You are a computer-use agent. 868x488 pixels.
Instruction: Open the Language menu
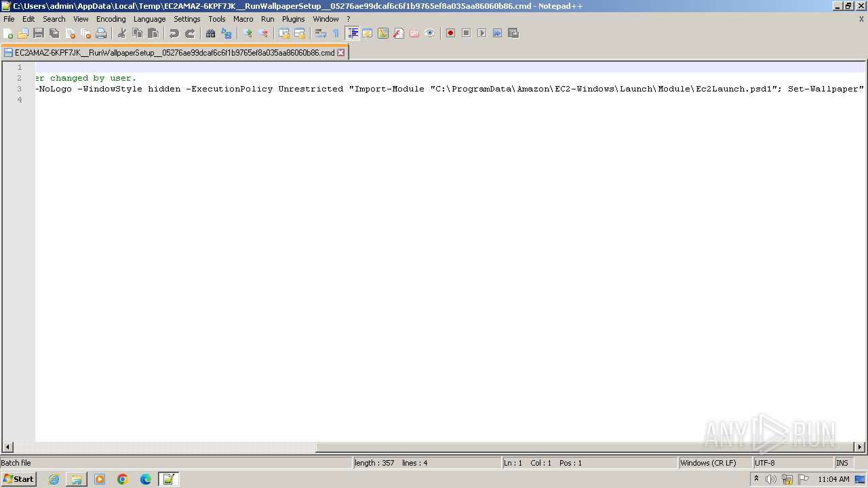(150, 19)
